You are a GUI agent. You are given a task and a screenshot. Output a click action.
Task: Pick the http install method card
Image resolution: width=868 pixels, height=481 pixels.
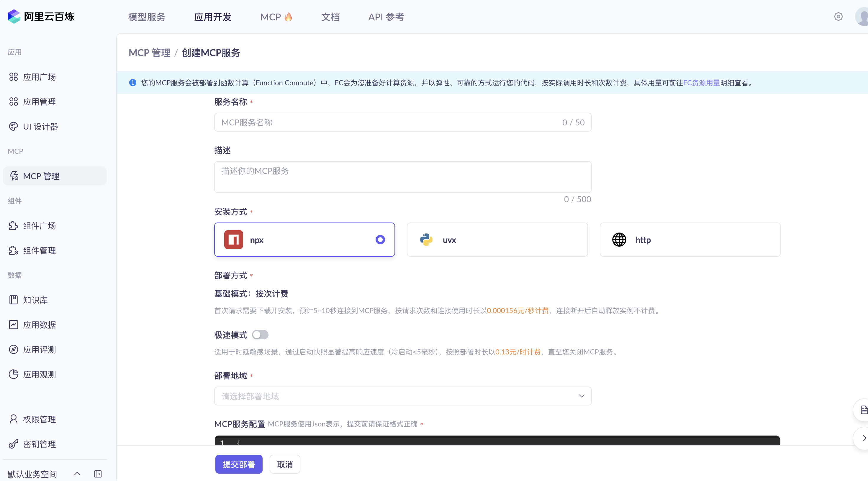point(690,240)
